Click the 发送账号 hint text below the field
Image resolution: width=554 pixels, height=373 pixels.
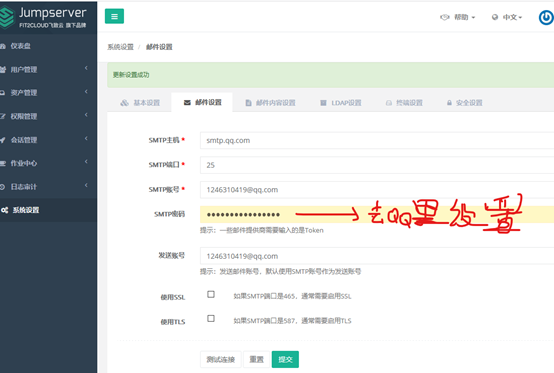click(x=281, y=272)
